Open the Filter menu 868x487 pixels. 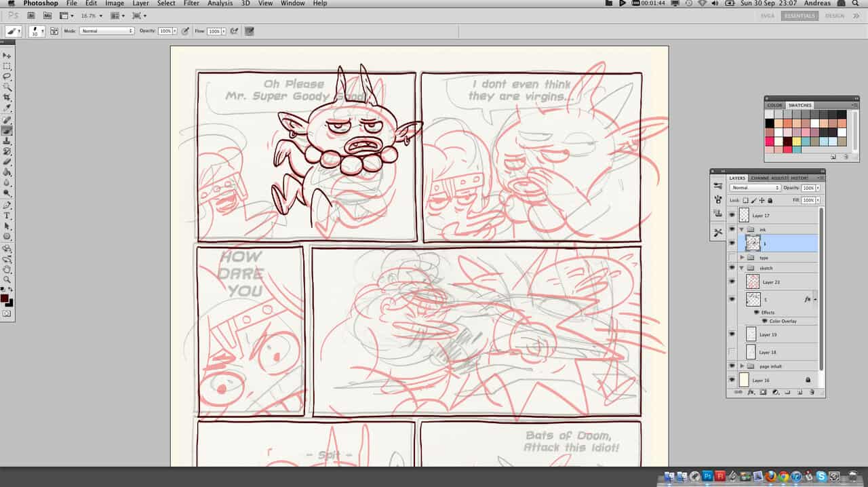click(191, 3)
